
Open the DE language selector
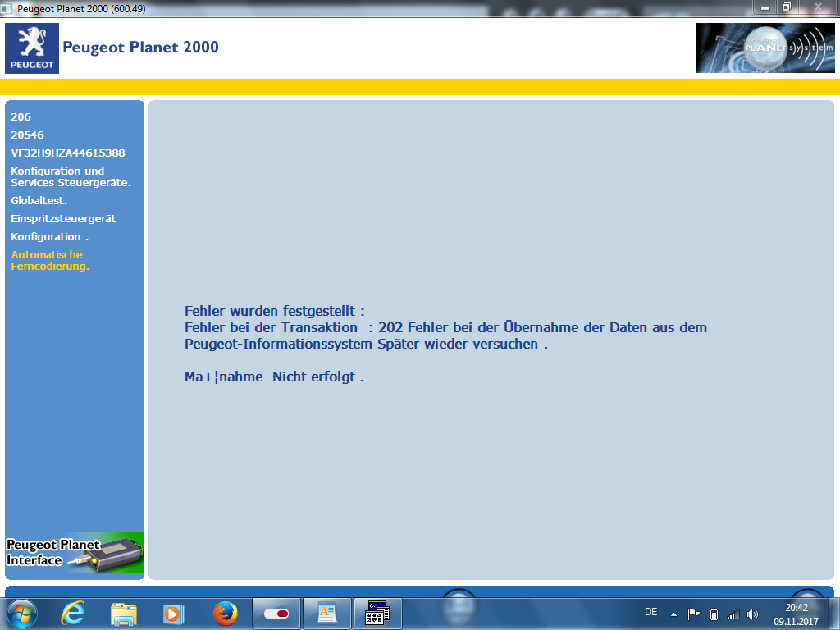point(651,612)
